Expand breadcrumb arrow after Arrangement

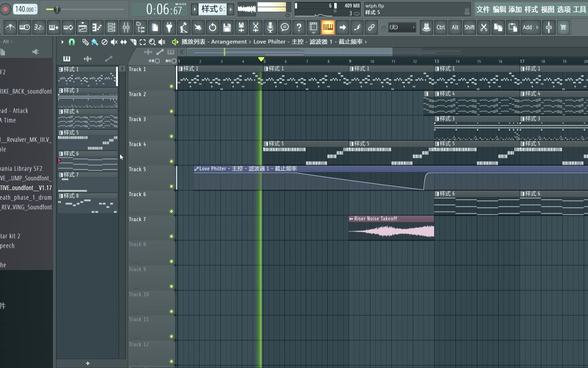click(x=250, y=42)
